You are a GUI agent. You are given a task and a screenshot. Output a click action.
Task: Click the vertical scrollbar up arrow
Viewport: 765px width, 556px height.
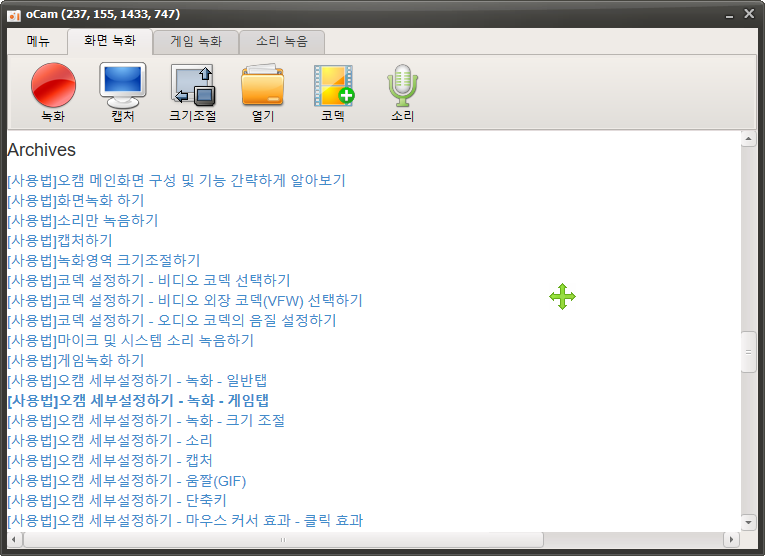pyautogui.click(x=748, y=139)
